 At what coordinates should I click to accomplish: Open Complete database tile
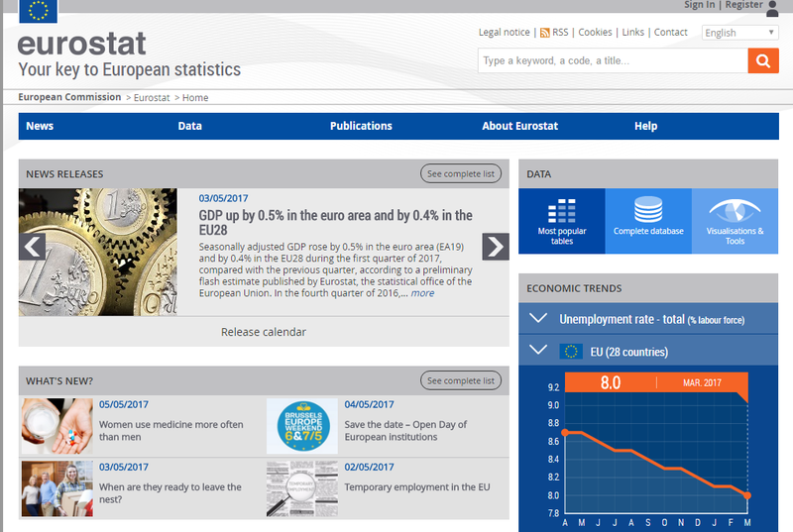coord(648,221)
